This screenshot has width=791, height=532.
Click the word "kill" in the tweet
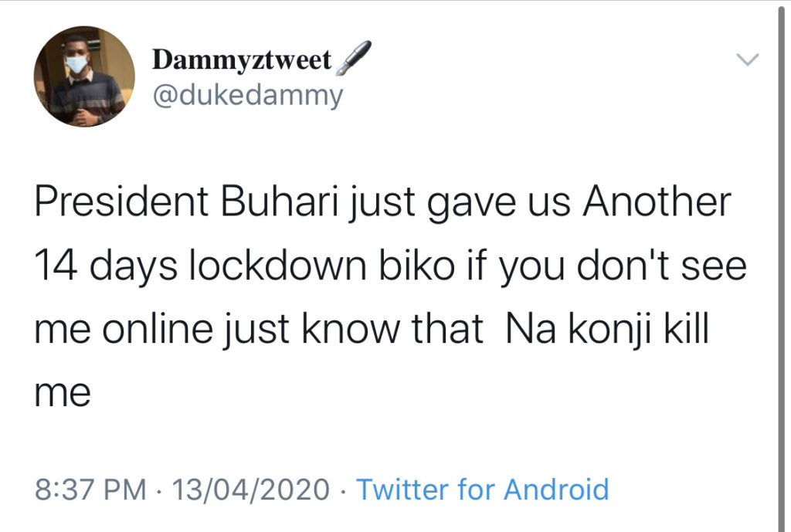(687, 330)
